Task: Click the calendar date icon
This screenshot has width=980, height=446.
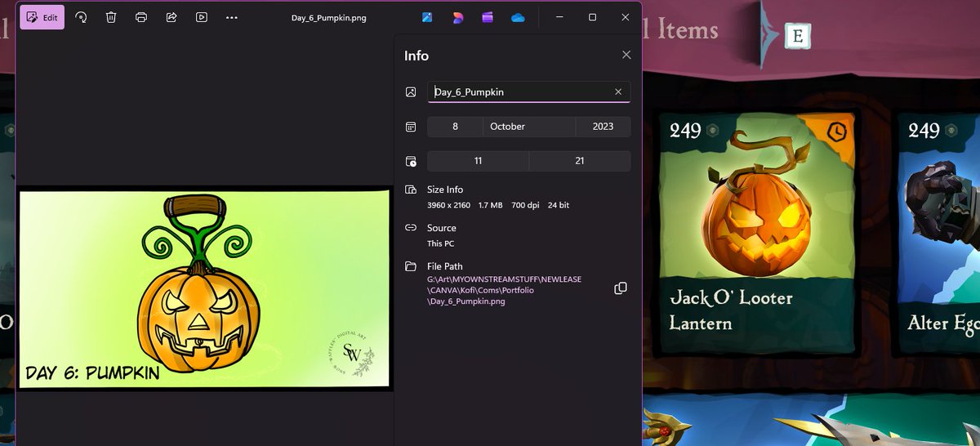Action: (411, 127)
